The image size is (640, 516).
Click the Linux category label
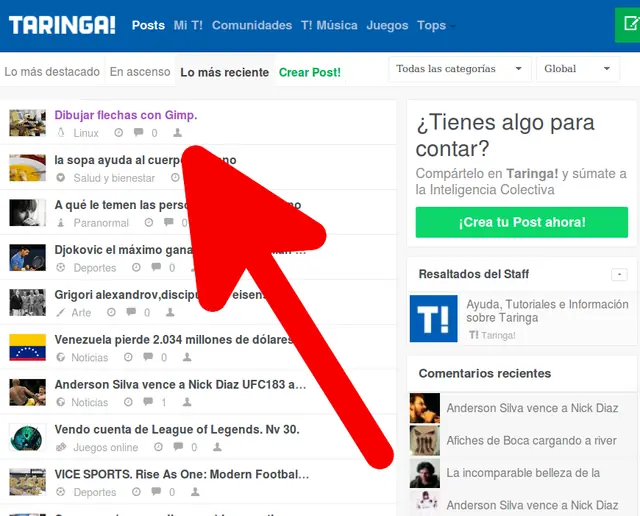coord(86,133)
